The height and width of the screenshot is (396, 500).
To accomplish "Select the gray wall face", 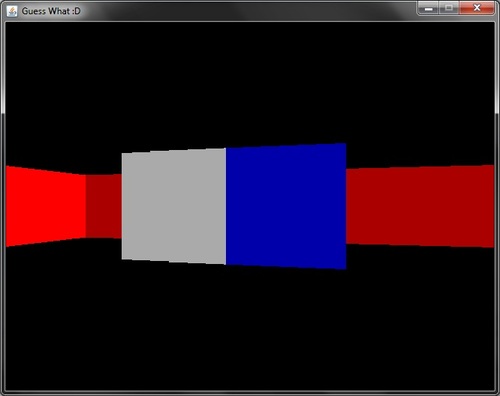I will click(174, 206).
